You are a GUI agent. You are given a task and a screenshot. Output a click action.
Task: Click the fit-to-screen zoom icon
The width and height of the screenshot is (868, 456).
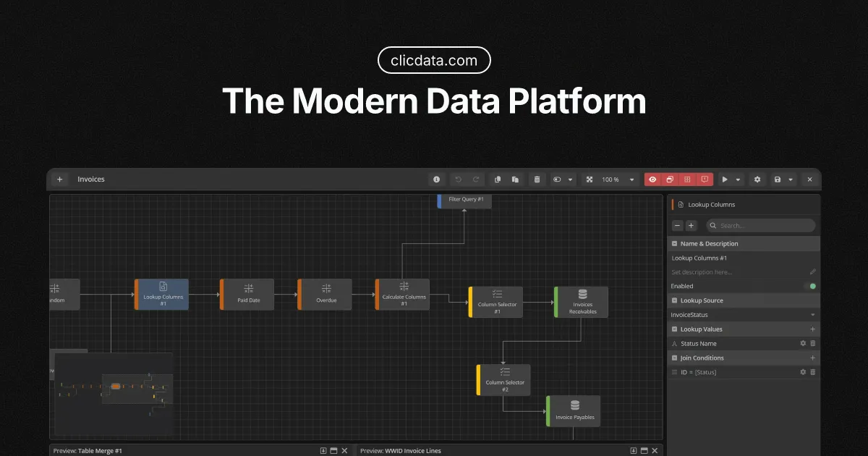click(x=590, y=180)
